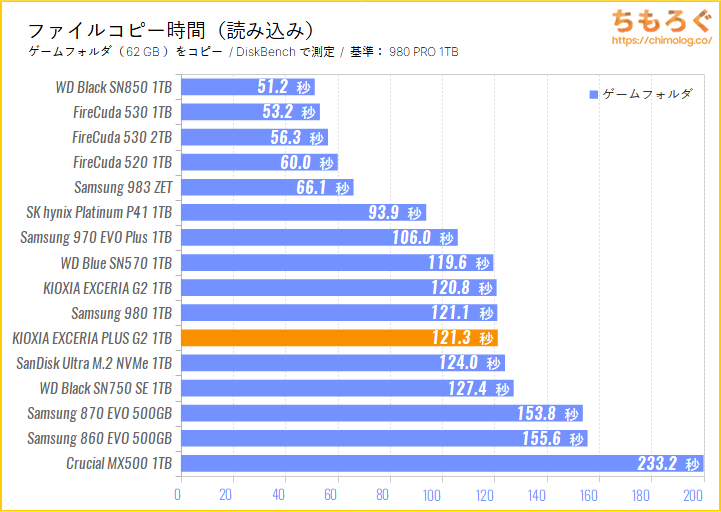The height and width of the screenshot is (512, 721).
Task: Click the 121.1 秒 bar value
Action: click(463, 313)
